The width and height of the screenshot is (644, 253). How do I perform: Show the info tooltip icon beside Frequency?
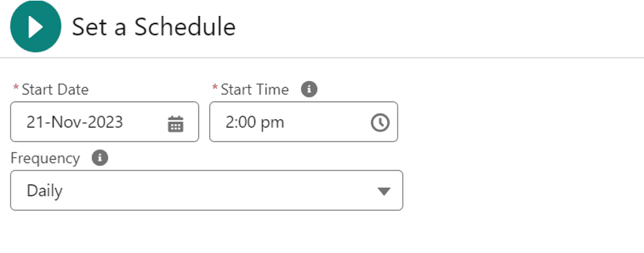(x=100, y=157)
